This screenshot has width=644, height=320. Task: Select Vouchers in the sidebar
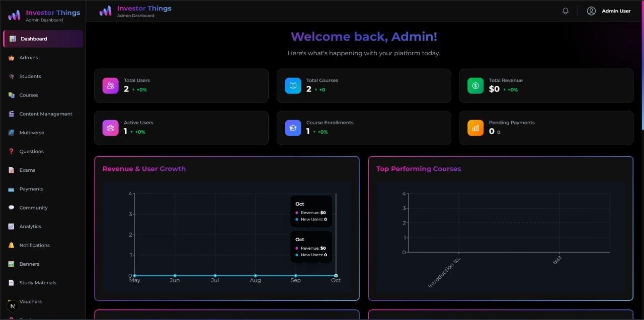pos(30,301)
